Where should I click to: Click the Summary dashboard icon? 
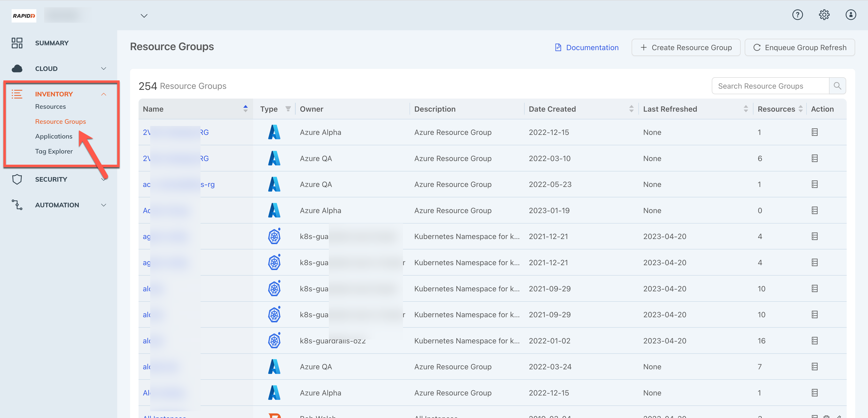pos(17,43)
